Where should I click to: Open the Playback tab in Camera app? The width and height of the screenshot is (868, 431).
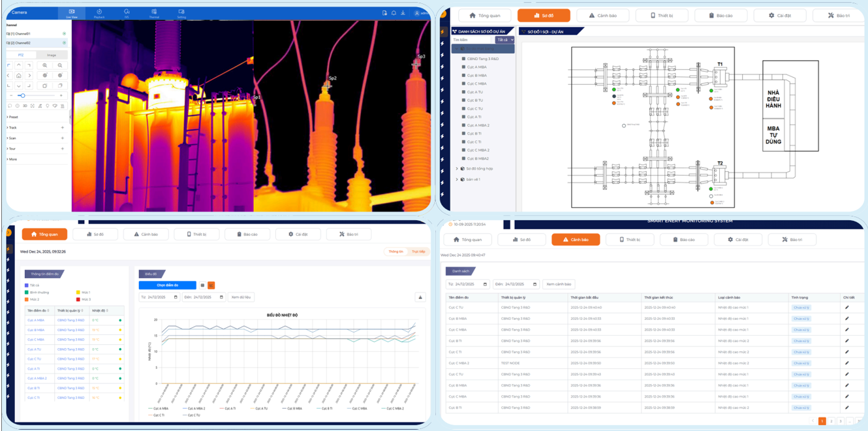pos(99,13)
